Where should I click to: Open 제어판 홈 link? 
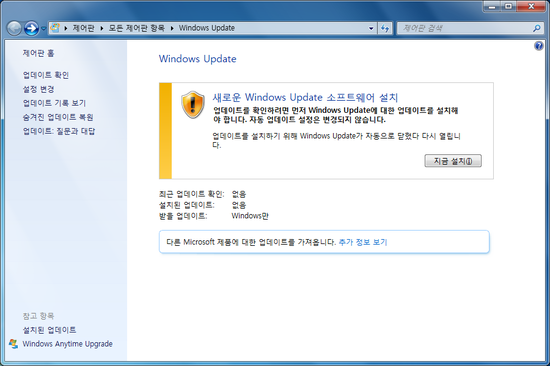point(39,53)
